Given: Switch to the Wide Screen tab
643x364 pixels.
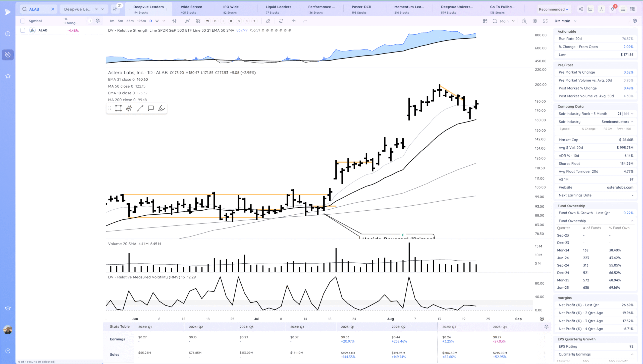Looking at the screenshot, I should 191,9.
